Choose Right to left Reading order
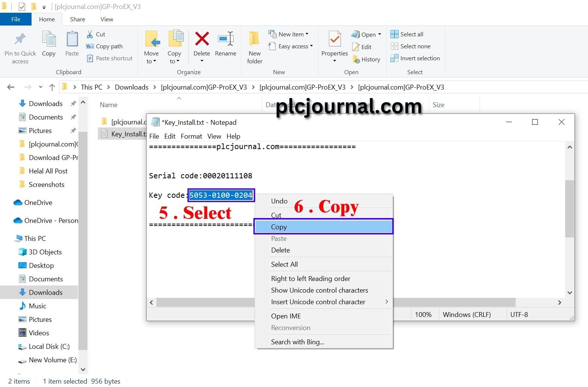Image resolution: width=588 pixels, height=387 pixels. pyautogui.click(x=324, y=278)
